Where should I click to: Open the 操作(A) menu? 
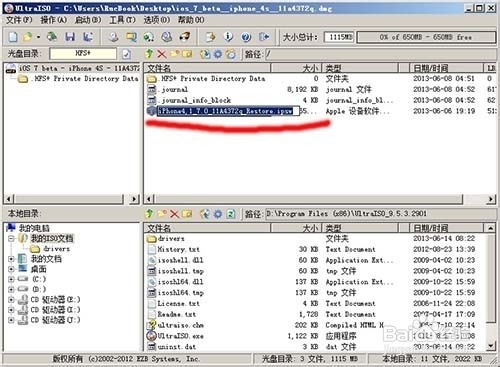point(54,20)
